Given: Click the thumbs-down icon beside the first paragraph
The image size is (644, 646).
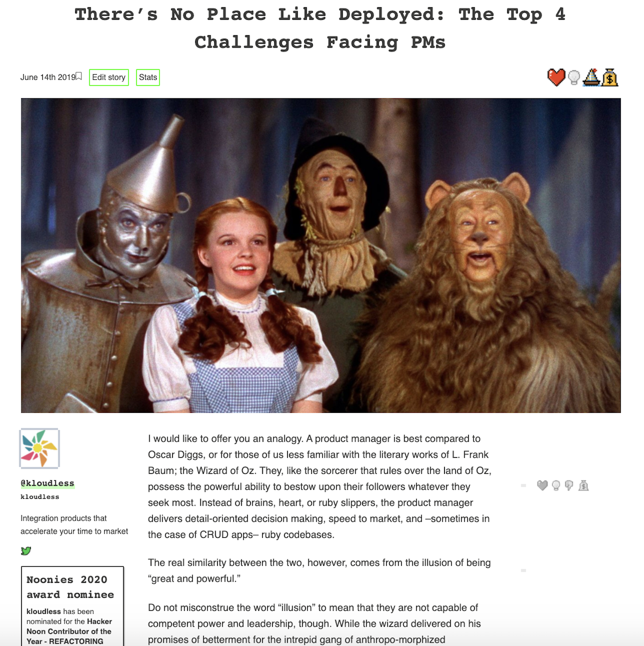Looking at the screenshot, I should click(x=569, y=485).
